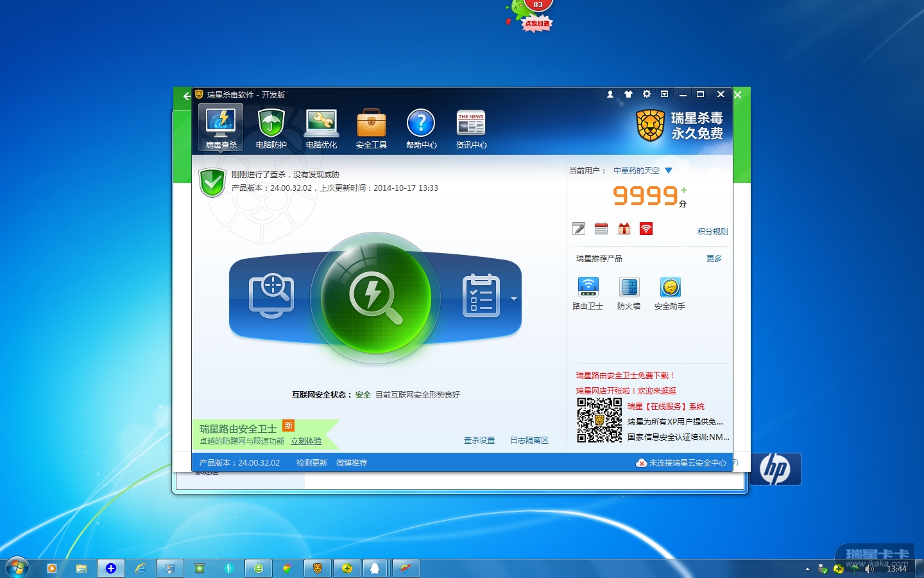Open the custom scan clipboard checklist icon
Image resolution: width=924 pixels, height=578 pixels.
coord(481,296)
